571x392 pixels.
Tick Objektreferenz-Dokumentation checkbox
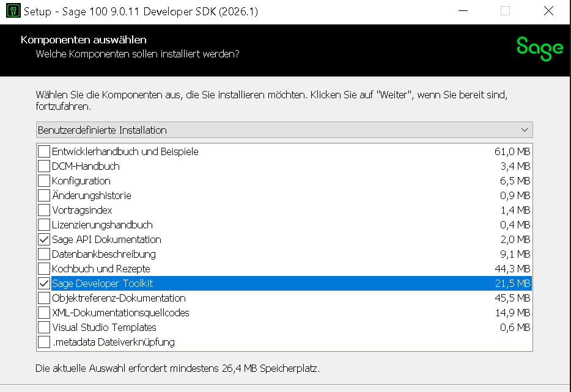point(44,298)
